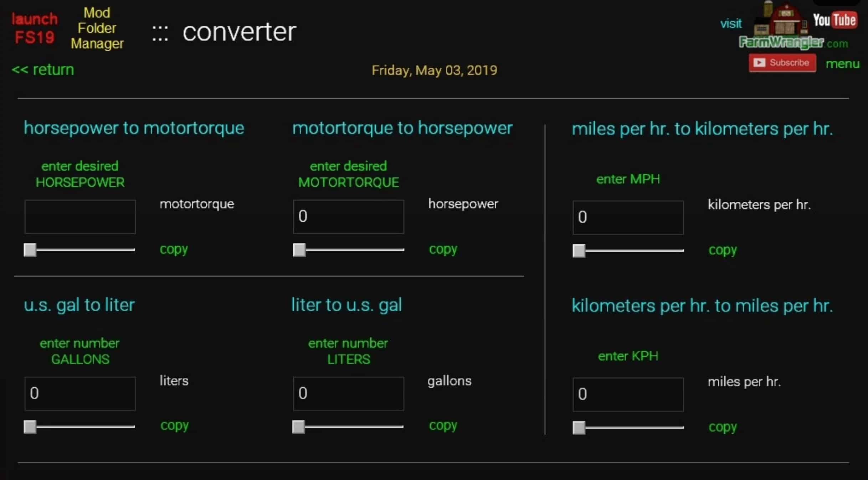Click the YouTube logo
Viewport: 868px width, 480px height.
tap(834, 20)
